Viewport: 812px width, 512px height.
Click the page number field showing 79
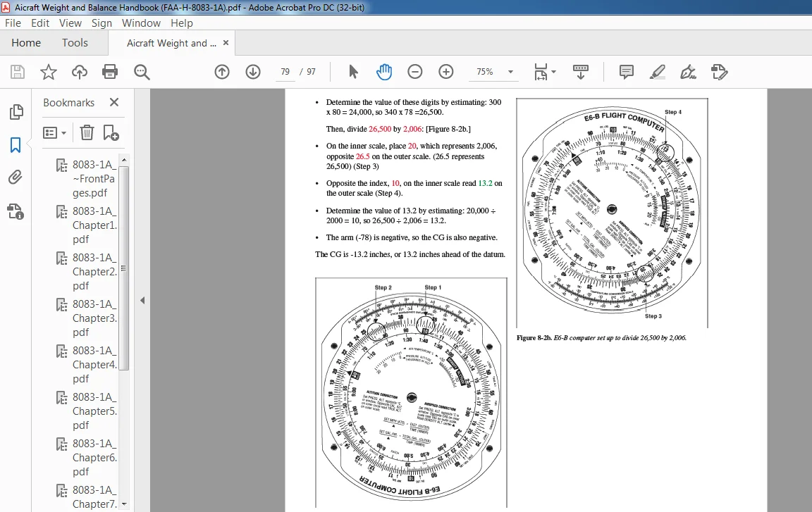tap(285, 72)
